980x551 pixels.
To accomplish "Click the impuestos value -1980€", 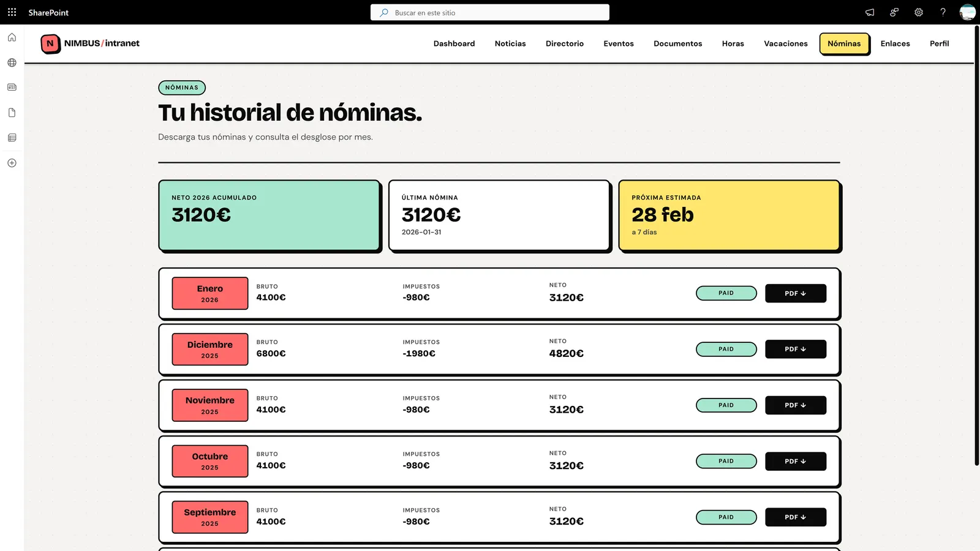I will [x=419, y=353].
